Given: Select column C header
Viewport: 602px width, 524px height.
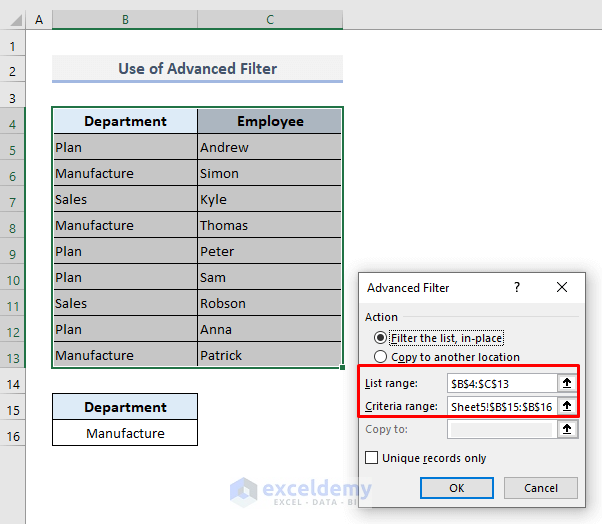Looking at the screenshot, I should click(x=270, y=20).
